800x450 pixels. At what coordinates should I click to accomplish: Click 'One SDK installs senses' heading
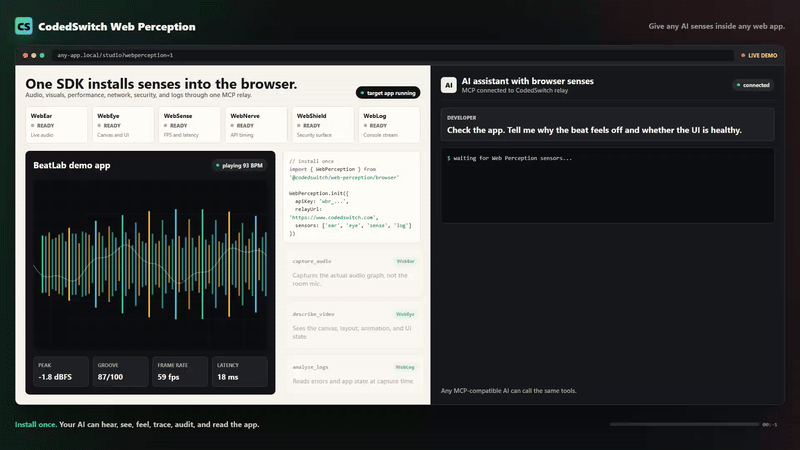tap(161, 84)
